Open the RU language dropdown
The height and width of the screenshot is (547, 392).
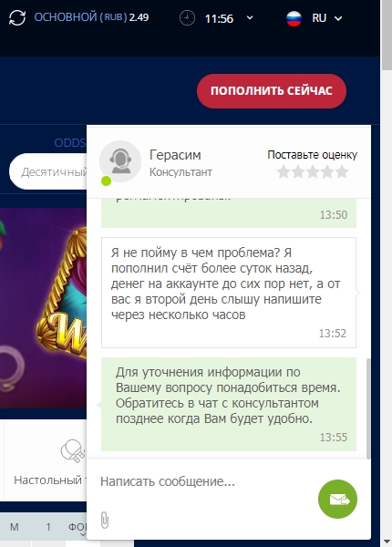[x=326, y=18]
